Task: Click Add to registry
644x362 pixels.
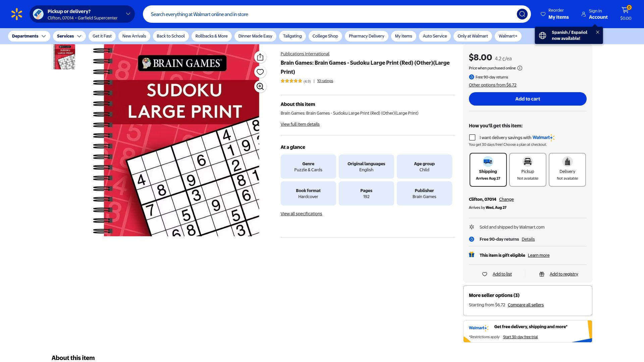Action: pyautogui.click(x=563, y=274)
